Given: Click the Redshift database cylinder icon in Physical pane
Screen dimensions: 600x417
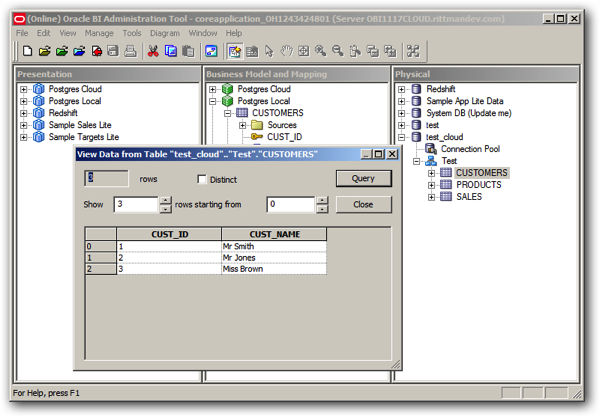Looking at the screenshot, I should (416, 89).
